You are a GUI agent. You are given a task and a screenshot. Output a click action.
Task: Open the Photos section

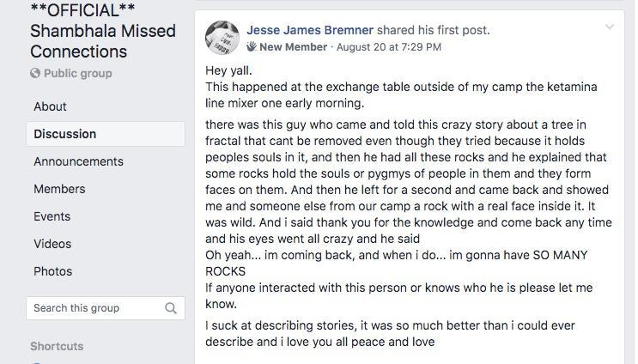pyautogui.click(x=53, y=271)
